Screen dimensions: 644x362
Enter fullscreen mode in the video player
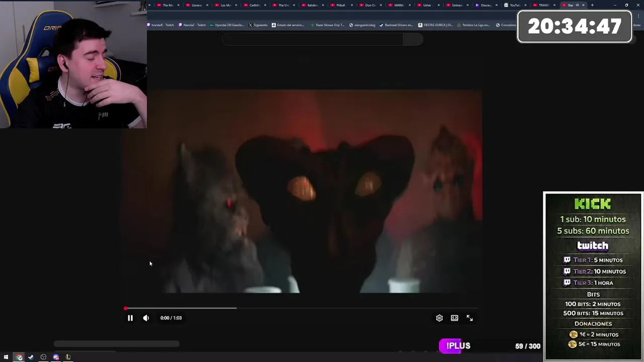point(469,318)
